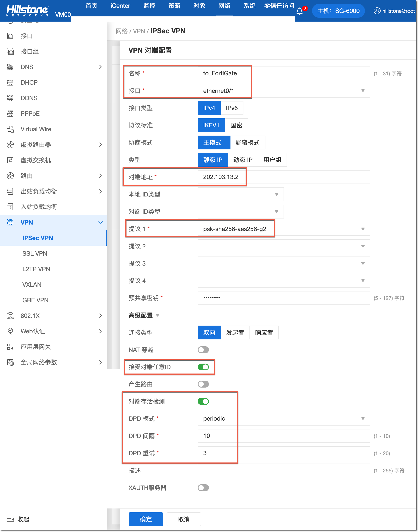This screenshot has width=418, height=532.
Task: Turn on the 产生路由 switch
Action: (203, 384)
